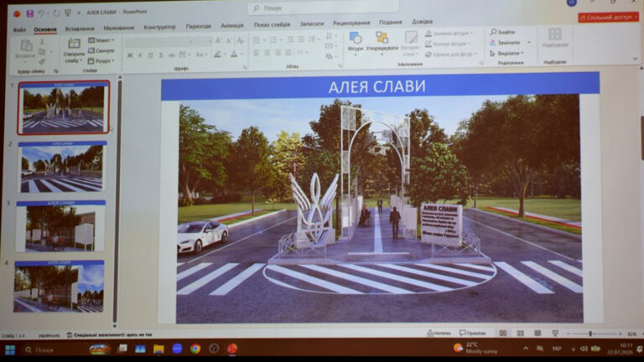Open the Розділ section dropdown
The width and height of the screenshot is (644, 362).
(101, 60)
